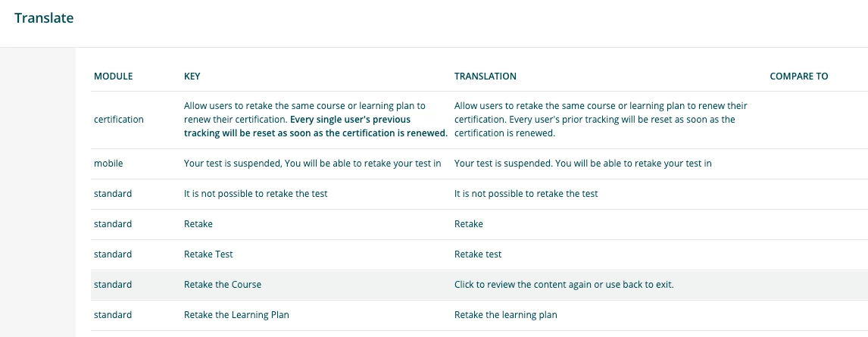
Task: Click the 'Retake the Course' key
Action: click(223, 285)
